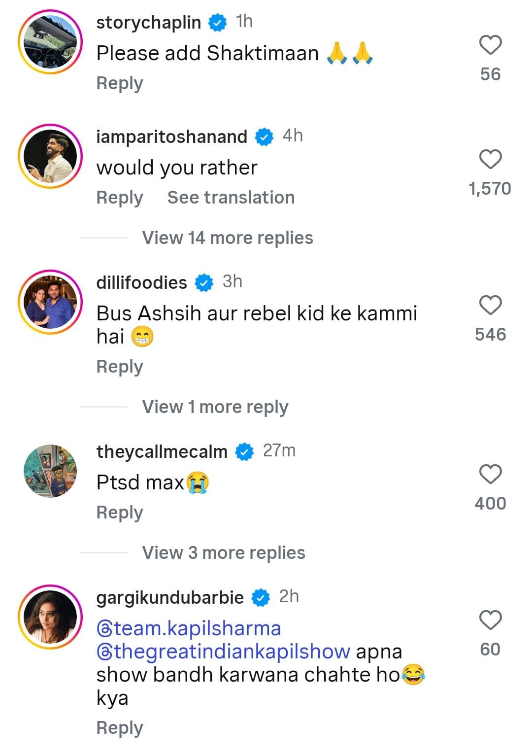Screen dimensions: 532x756
Task: Open theycallmecalm username link
Action: pos(162,451)
